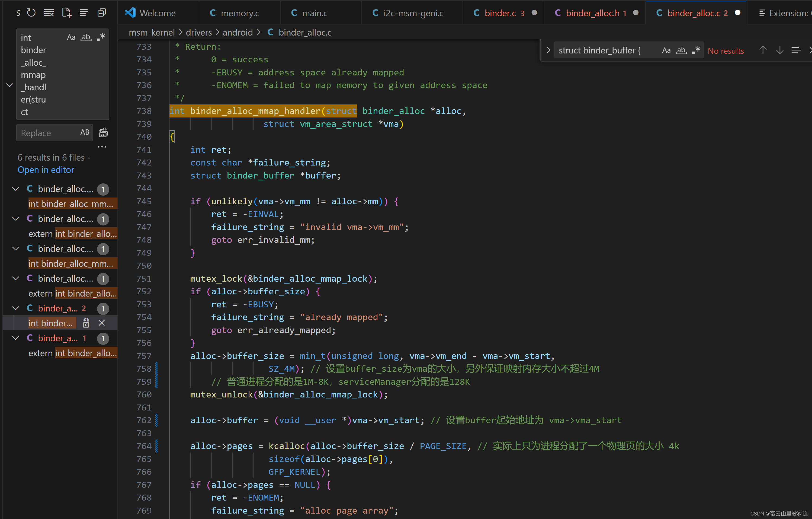
Task: Toggle Match Whole Word in find widget
Action: [x=681, y=50]
